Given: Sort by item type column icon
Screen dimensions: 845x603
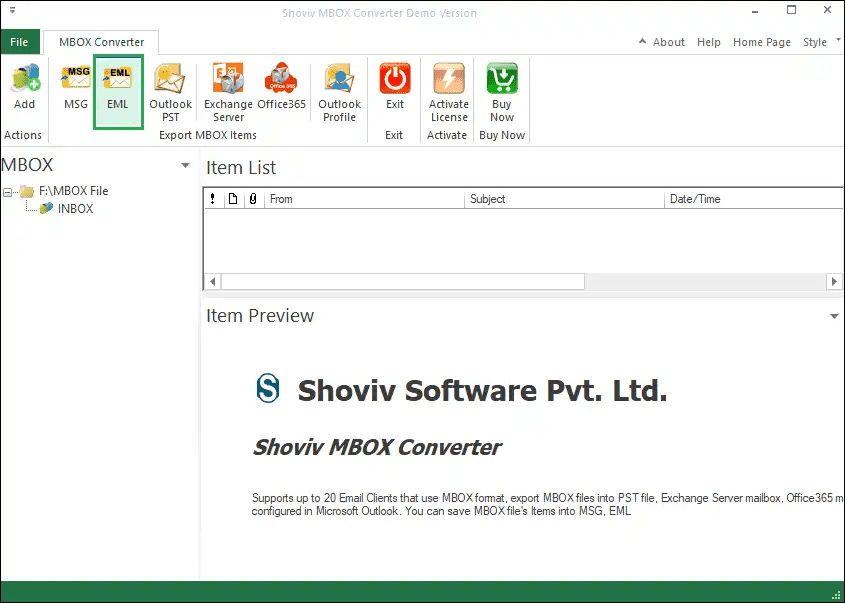Looking at the screenshot, I should [x=233, y=199].
